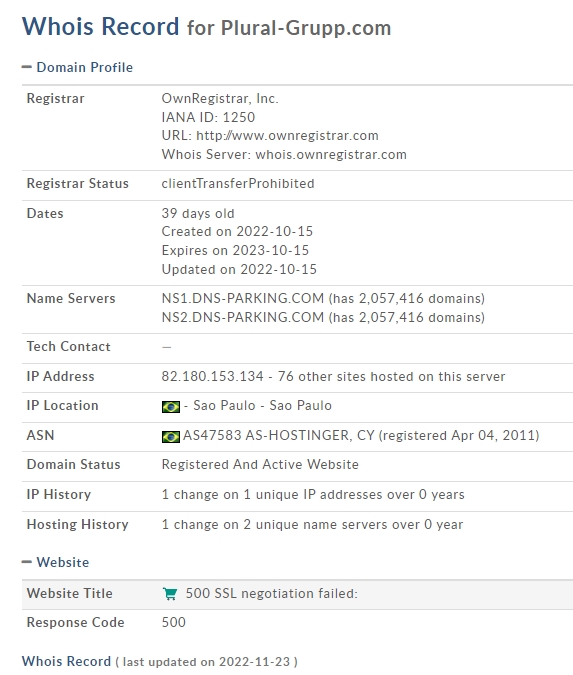Click the Plural-Grupp.com page title

pos(306,28)
